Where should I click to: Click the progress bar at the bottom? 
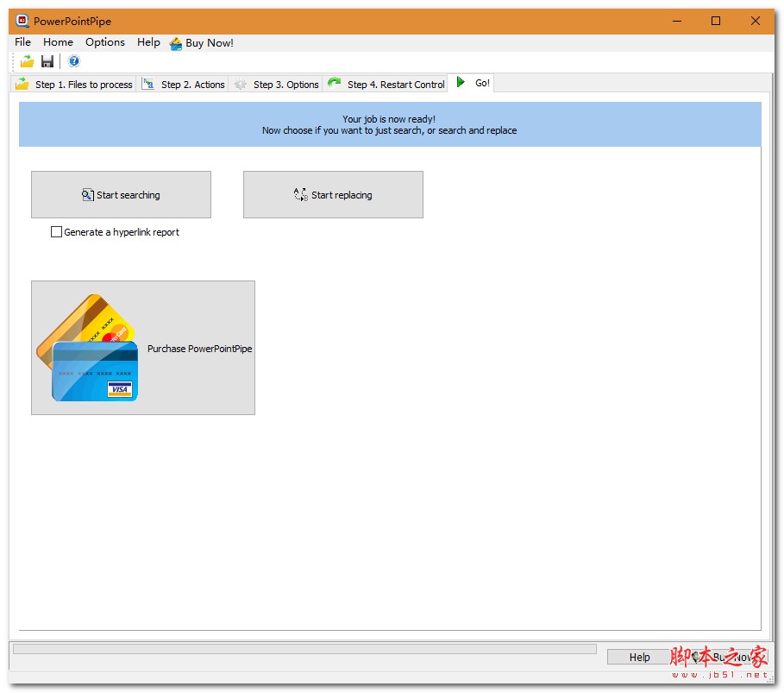click(x=304, y=649)
